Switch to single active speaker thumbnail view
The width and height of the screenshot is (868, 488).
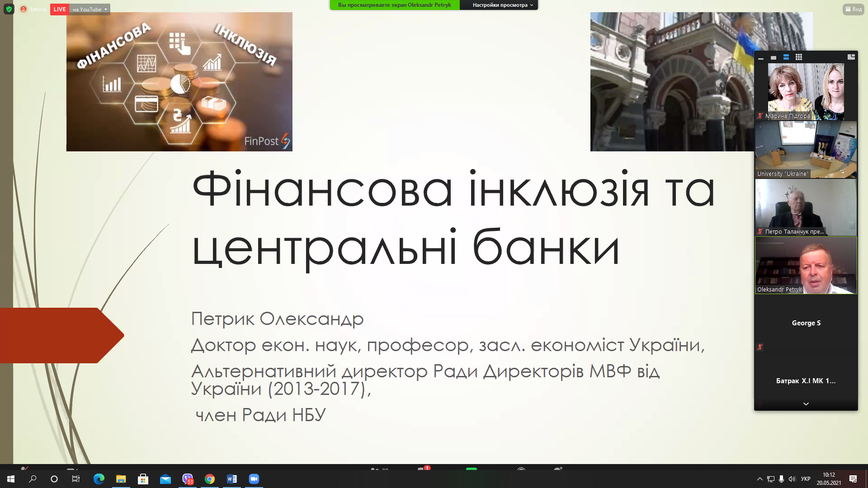pyautogui.click(x=774, y=58)
